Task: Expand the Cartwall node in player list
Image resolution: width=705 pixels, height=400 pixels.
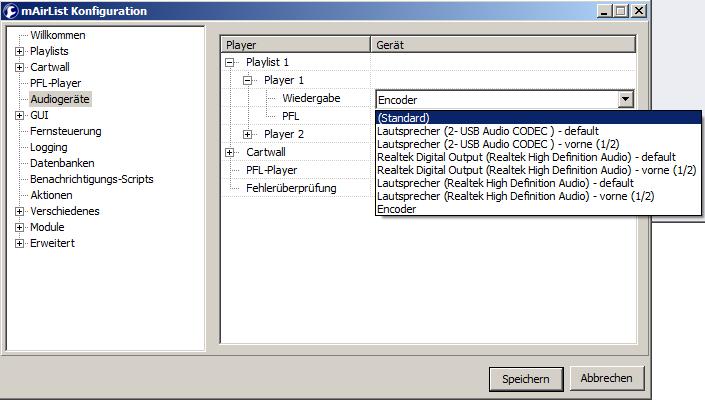Action: [x=230, y=152]
